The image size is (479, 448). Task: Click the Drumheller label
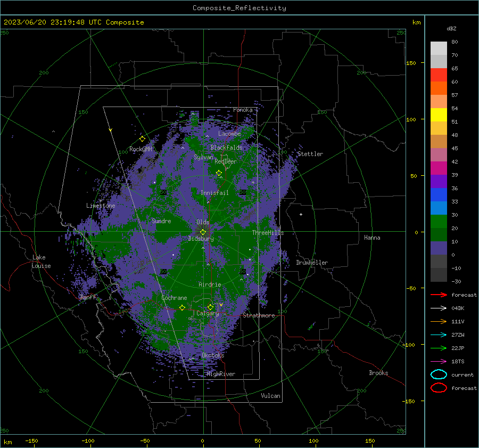click(312, 263)
